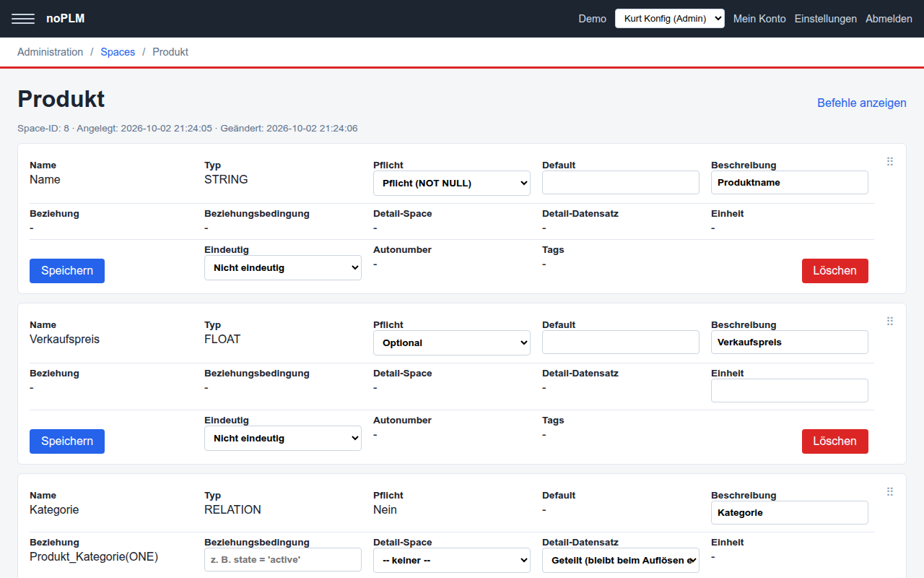The image size is (924, 578).
Task: Click the Produkt_Kategorie(ONE) relation text
Action: [94, 557]
